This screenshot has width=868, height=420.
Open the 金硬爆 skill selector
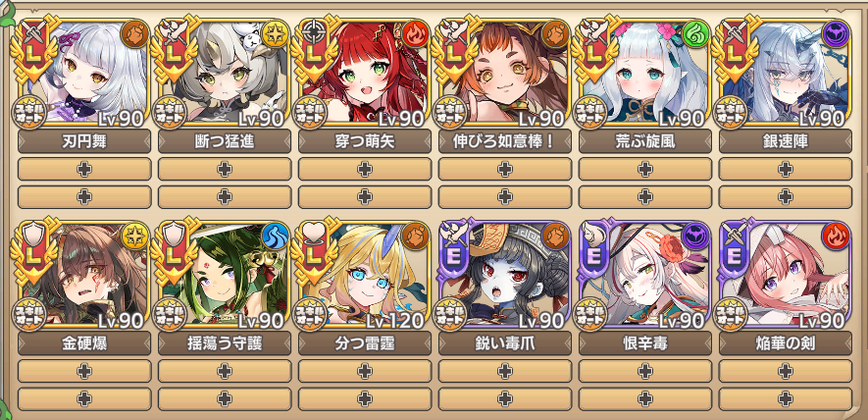click(x=84, y=343)
